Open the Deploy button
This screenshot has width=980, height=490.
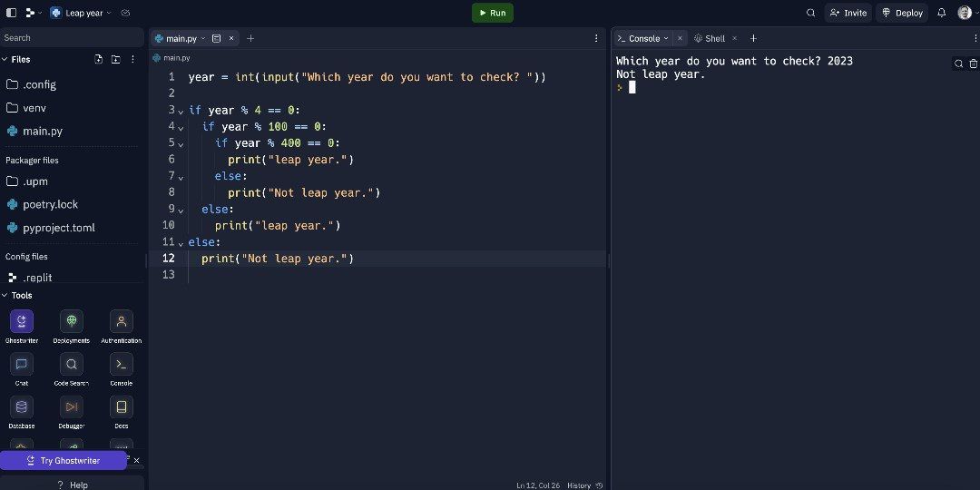tap(902, 13)
